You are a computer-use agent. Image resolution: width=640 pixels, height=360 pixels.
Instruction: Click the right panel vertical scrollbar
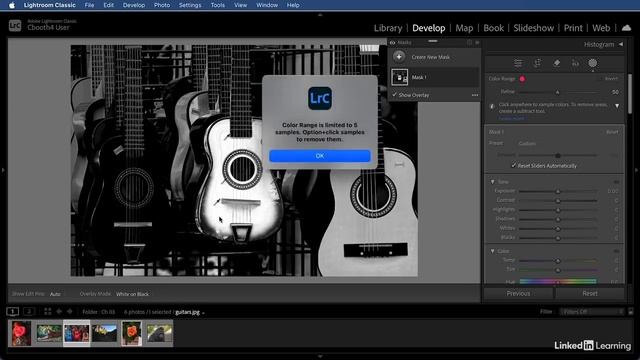point(630,94)
